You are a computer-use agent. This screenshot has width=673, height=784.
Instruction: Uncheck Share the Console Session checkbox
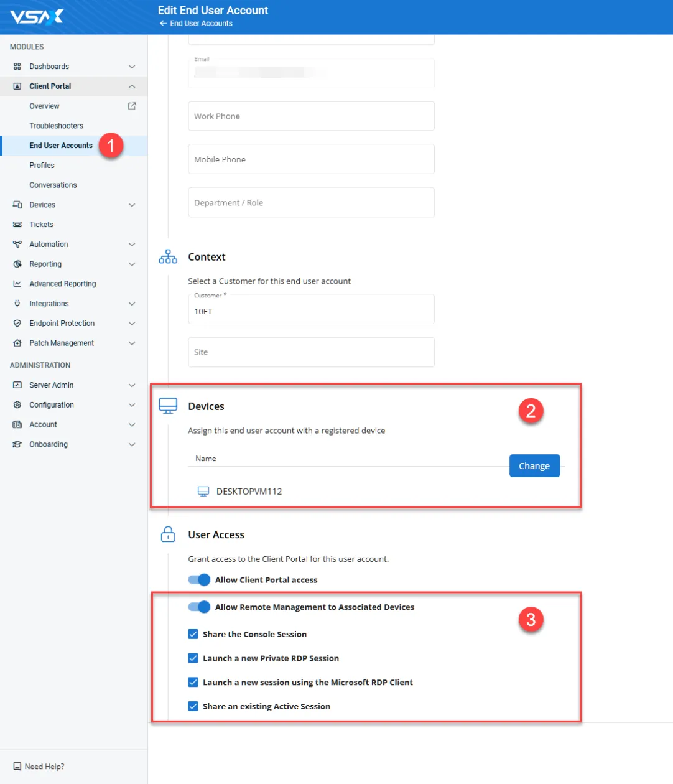click(193, 634)
